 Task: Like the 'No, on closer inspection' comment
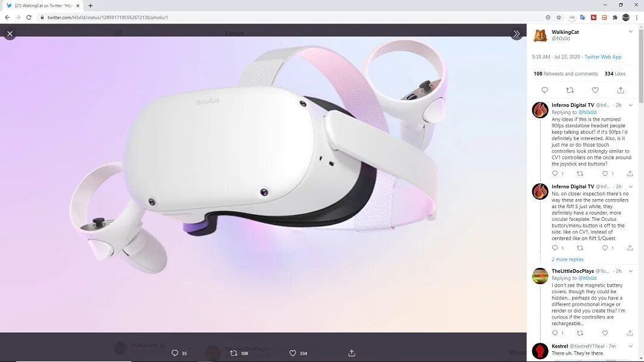tap(605, 247)
